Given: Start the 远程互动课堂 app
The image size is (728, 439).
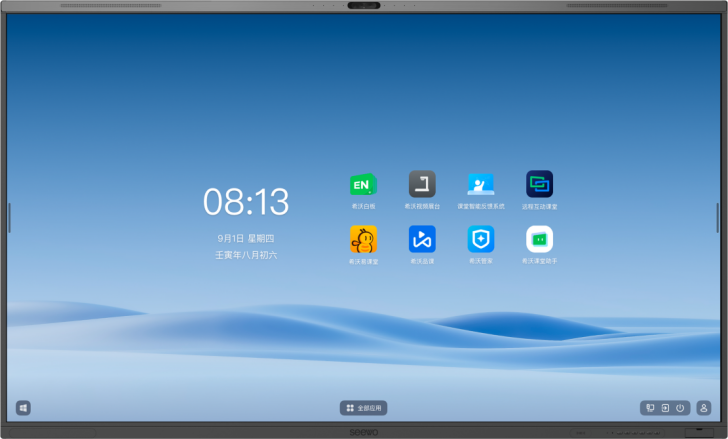Looking at the screenshot, I should point(540,184).
